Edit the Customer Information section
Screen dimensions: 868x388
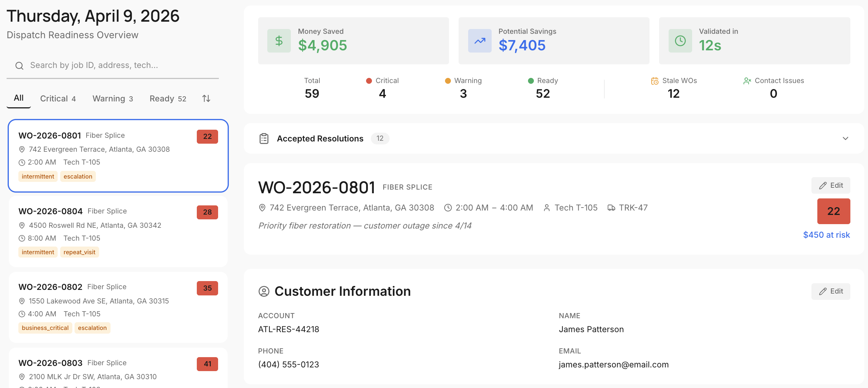[831, 291]
